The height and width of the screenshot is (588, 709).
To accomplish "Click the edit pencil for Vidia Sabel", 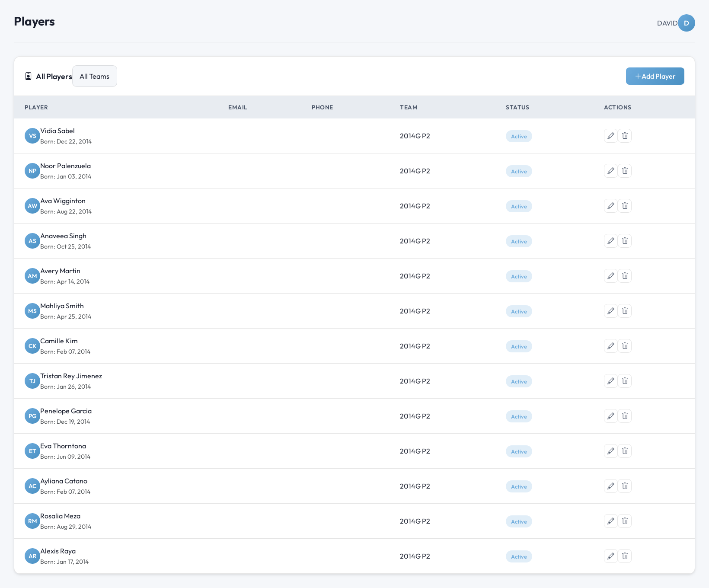I will 610,136.
